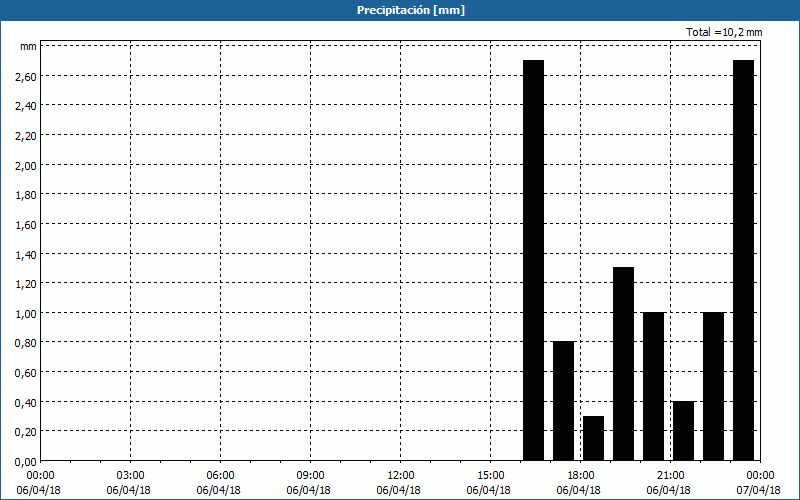Click the 2,40 y-axis label
This screenshot has height=500, width=800.
coord(26,106)
